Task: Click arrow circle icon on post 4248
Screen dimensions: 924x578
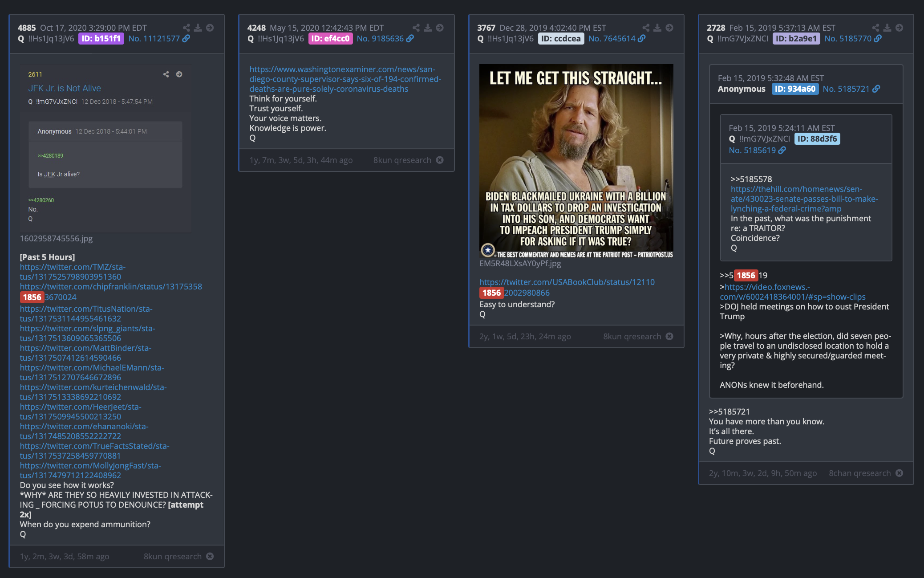Action: tap(440, 28)
